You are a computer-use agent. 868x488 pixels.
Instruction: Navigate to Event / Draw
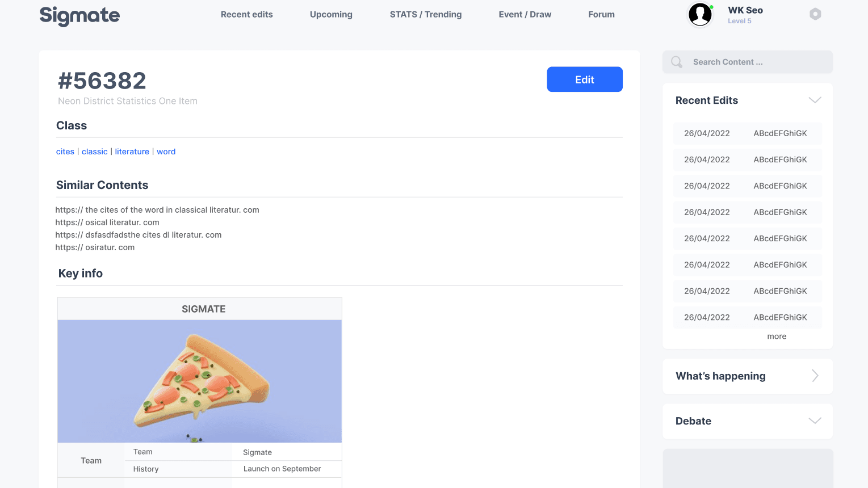(525, 15)
